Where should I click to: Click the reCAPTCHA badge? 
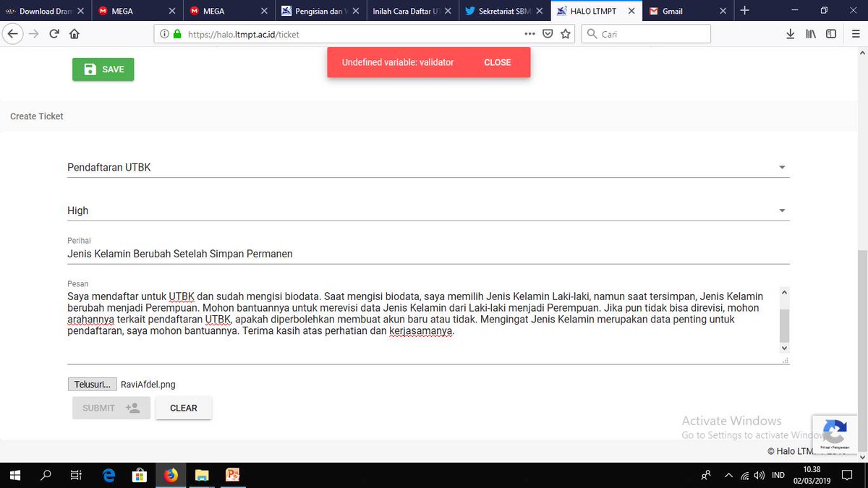click(835, 434)
